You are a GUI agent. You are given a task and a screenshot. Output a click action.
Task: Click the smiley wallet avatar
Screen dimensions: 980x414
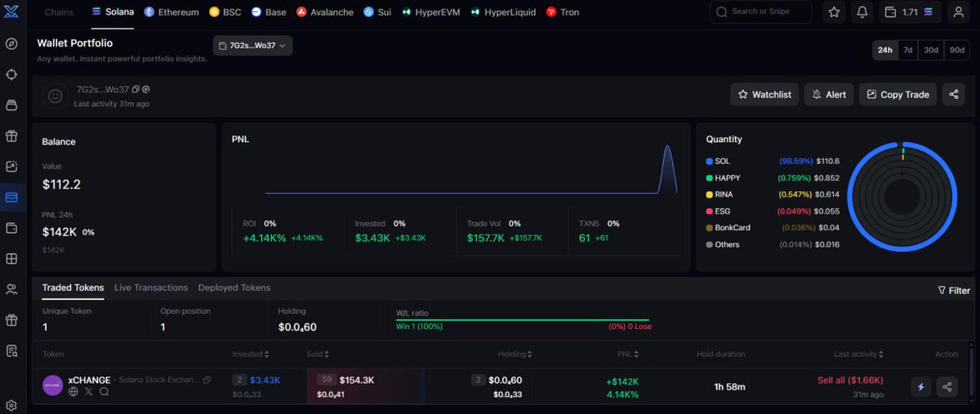(55, 96)
